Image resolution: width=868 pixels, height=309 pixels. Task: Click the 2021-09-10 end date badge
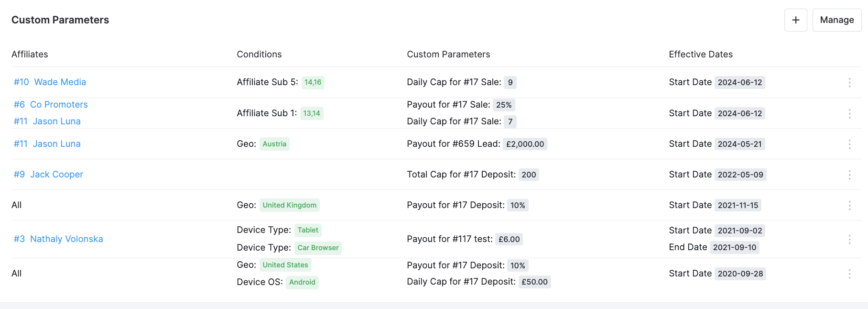735,247
